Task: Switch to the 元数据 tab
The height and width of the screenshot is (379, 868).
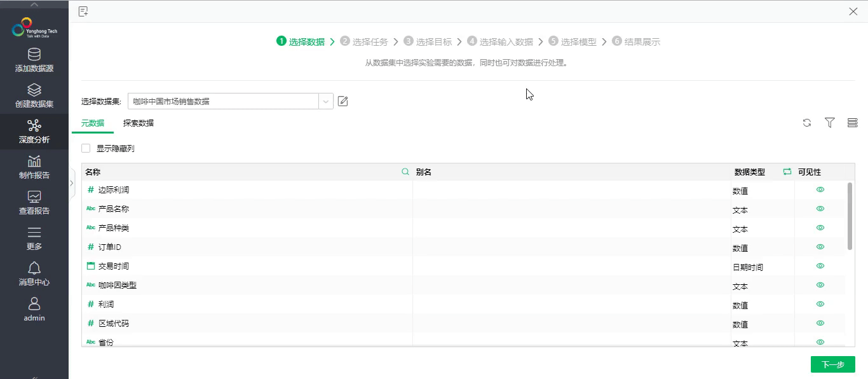Action: [93, 123]
